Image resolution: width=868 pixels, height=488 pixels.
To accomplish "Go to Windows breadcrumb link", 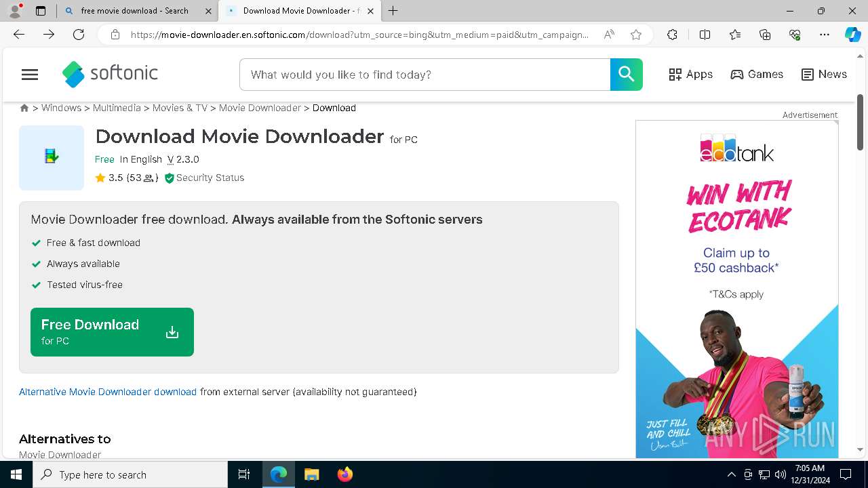I will (x=61, y=108).
